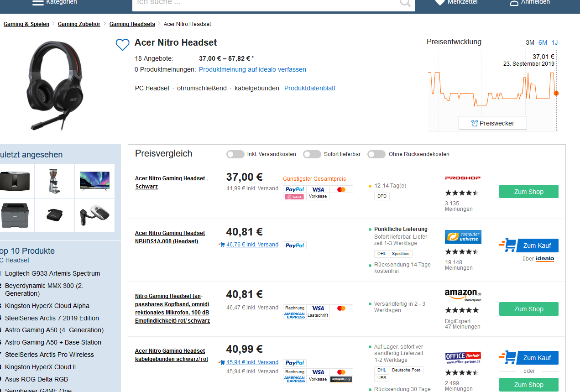Screen dimensions: 580x392
Task: Click the Preiswecker button
Action: click(x=492, y=123)
